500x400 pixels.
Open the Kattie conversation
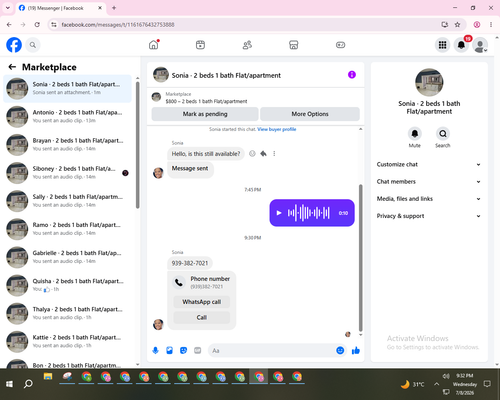click(68, 342)
